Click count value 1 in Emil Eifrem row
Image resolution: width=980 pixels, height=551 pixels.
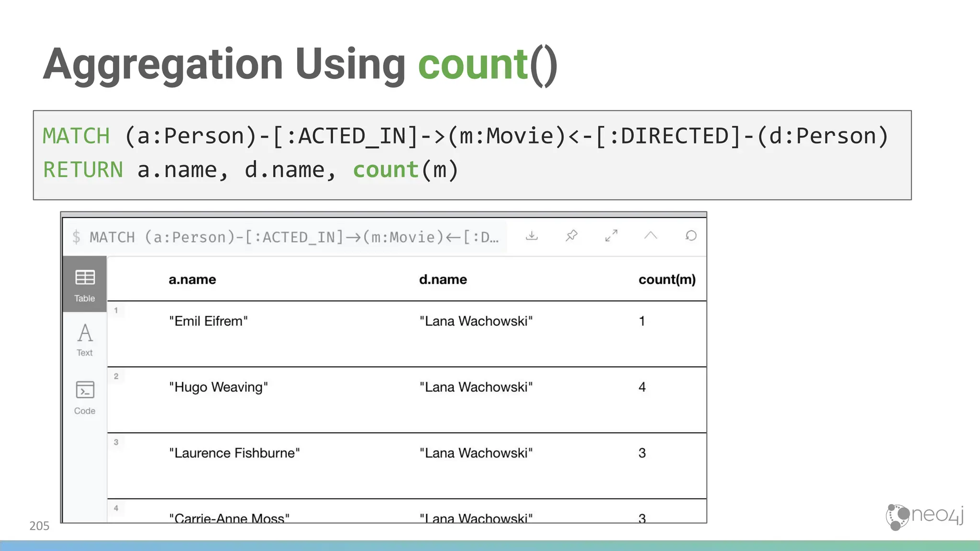(642, 321)
